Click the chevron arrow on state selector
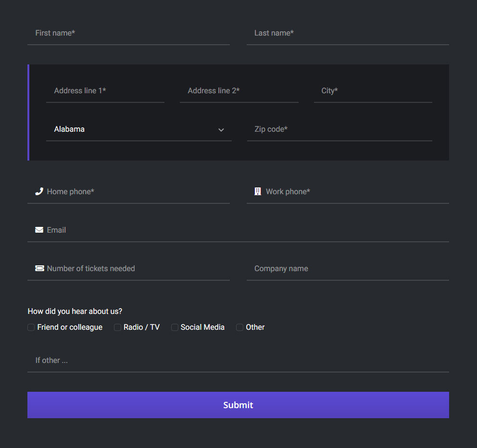 pos(221,130)
